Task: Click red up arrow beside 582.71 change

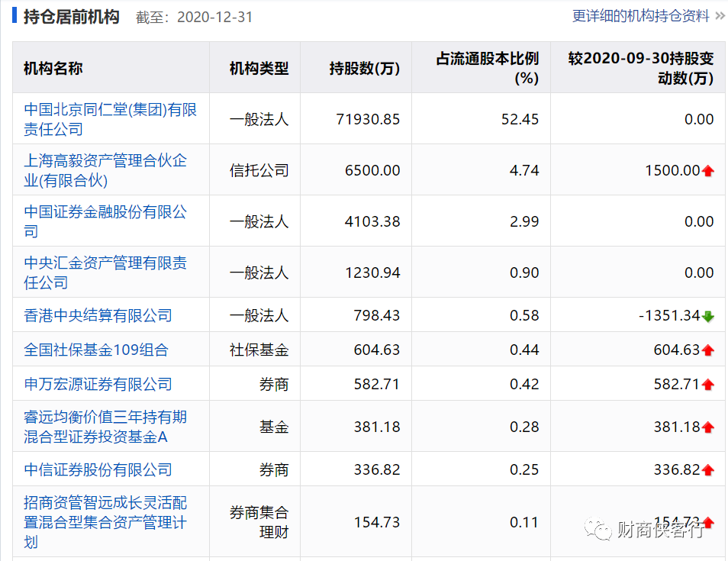Action: pos(708,385)
